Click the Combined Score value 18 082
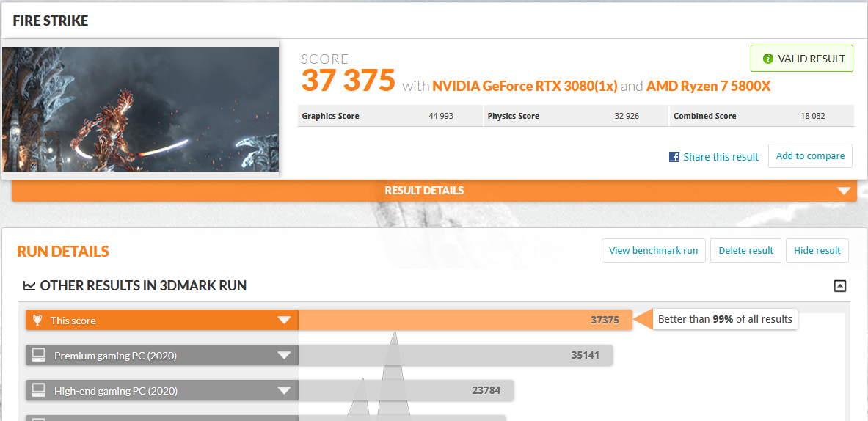868x421 pixels. 813,116
